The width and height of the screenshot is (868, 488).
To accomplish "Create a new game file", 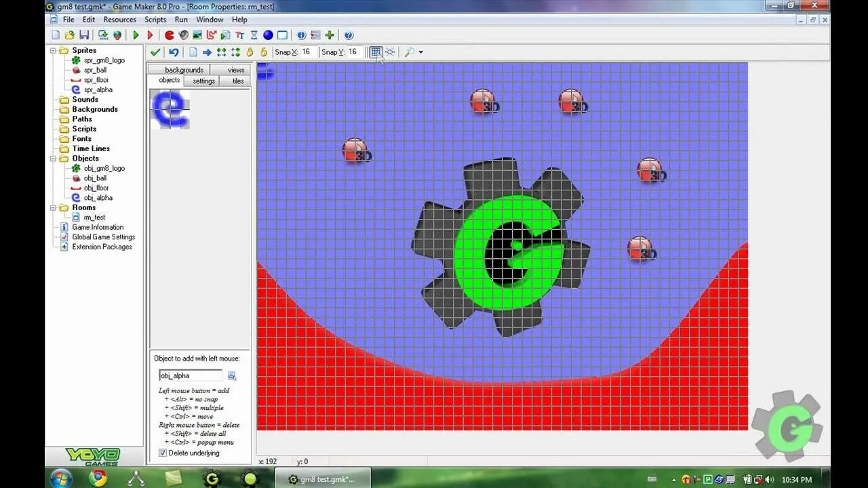I will coord(56,35).
